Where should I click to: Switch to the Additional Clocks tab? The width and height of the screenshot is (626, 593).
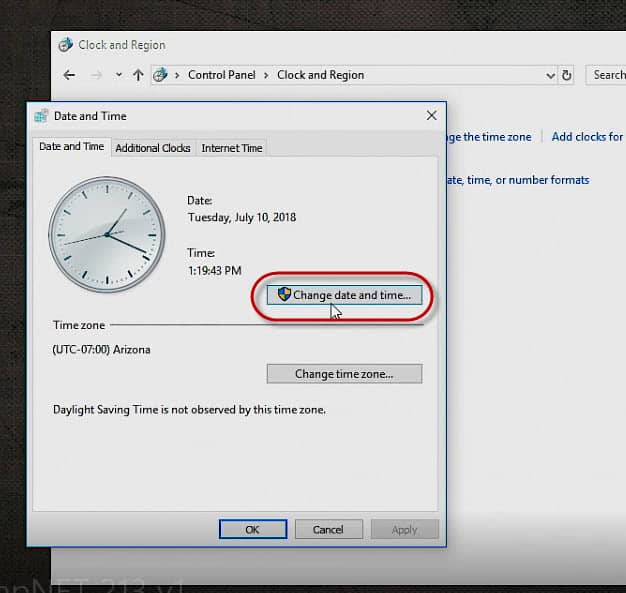click(153, 148)
